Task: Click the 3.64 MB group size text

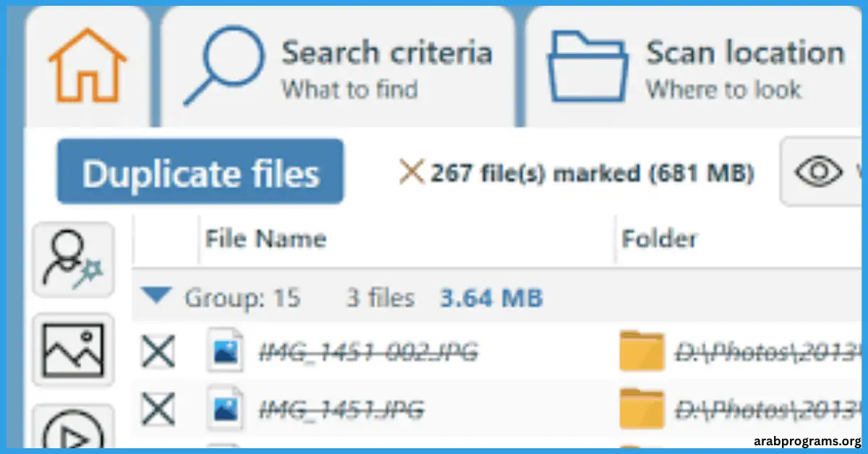Action: click(491, 297)
